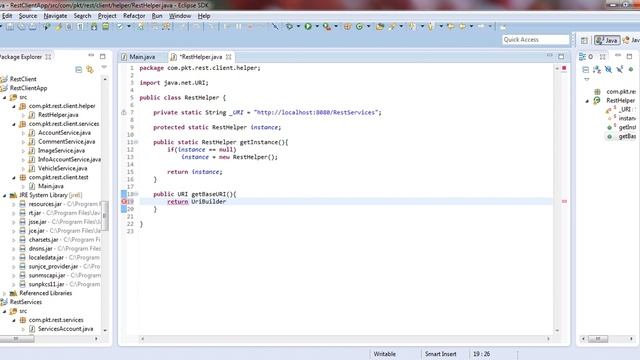640x360 pixels.
Task: Click the green Run button
Action: [308, 27]
